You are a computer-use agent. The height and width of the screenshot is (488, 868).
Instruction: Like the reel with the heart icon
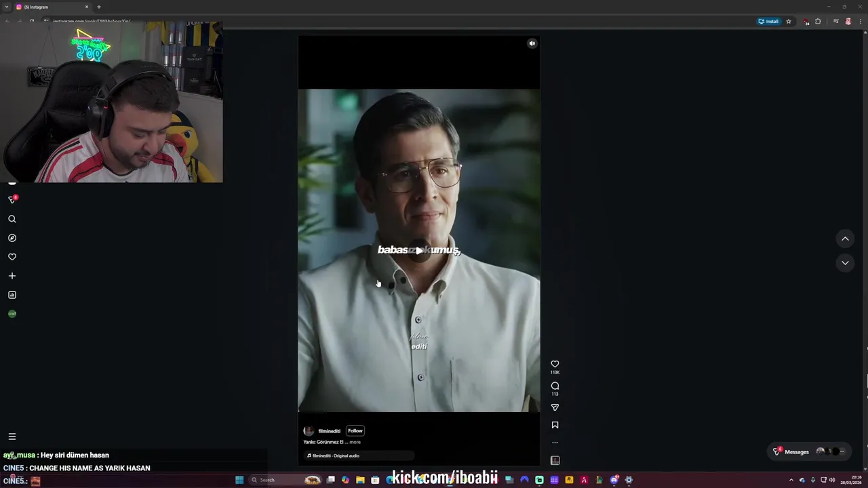coord(555,364)
